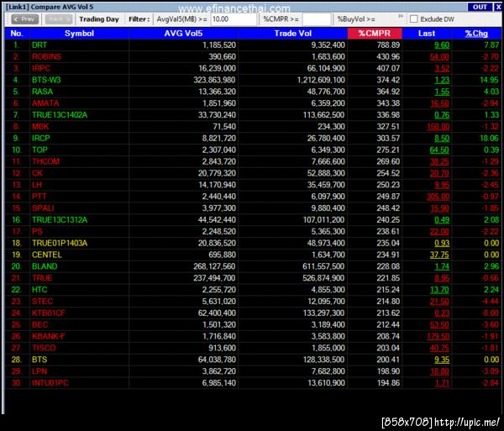This screenshot has width=504, height=431.
Task: Close the Compare AVG Vol 5 window
Action: point(498,7)
